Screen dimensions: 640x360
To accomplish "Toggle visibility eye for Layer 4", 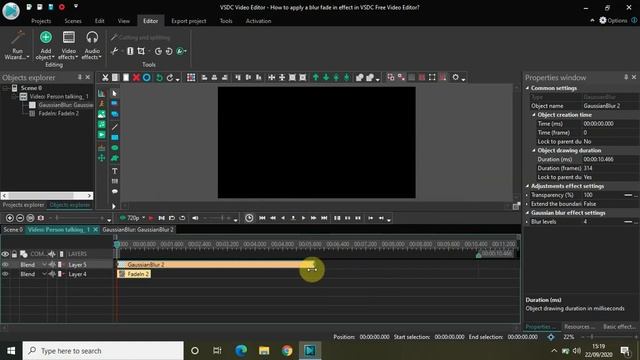I will [5, 274].
